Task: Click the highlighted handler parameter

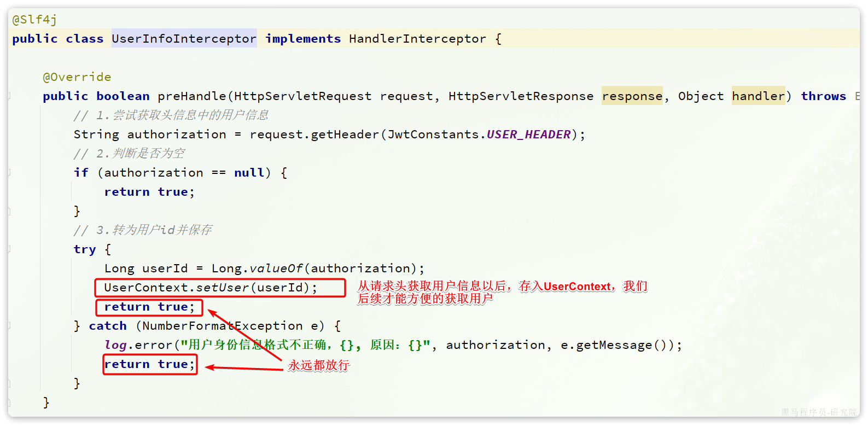Action: pyautogui.click(x=759, y=96)
